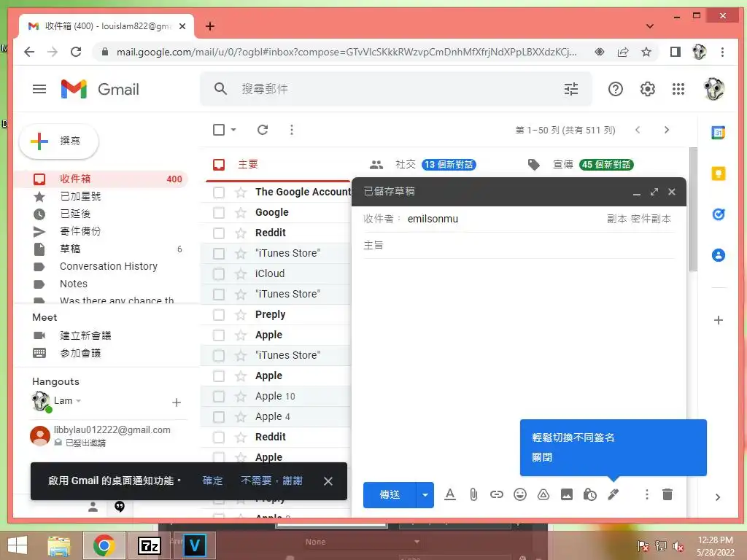The image size is (747, 560).
Task: Confirm desktop notifications with 確定
Action: tap(212, 481)
